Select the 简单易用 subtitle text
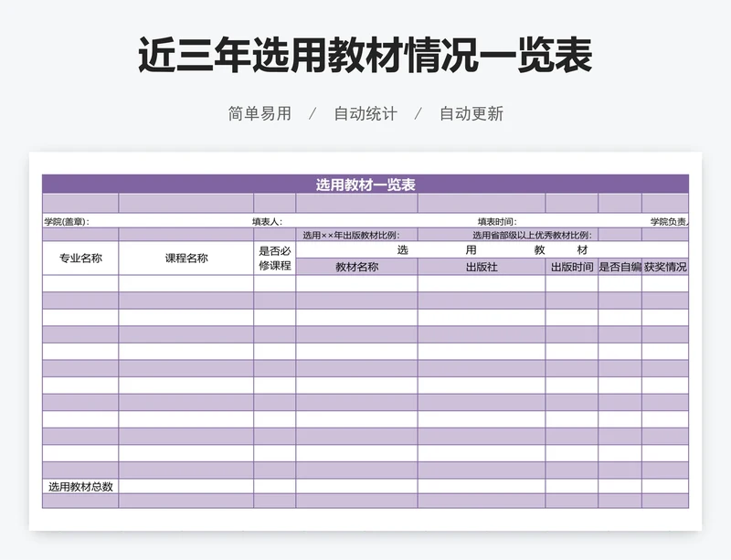The height and width of the screenshot is (560, 731). click(260, 114)
